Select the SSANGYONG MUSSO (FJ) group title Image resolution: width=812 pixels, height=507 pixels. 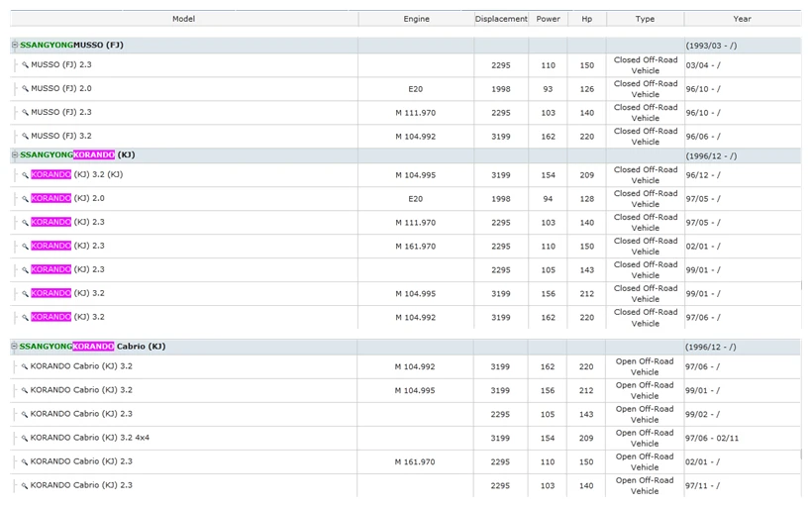tap(71, 45)
